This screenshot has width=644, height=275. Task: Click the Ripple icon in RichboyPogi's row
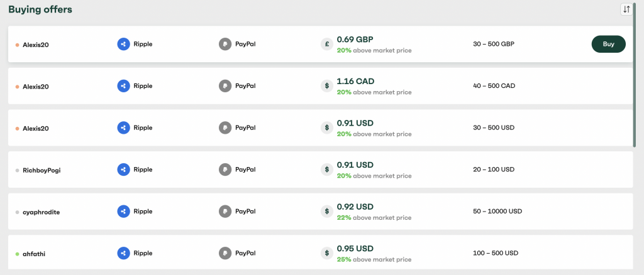pos(124,170)
